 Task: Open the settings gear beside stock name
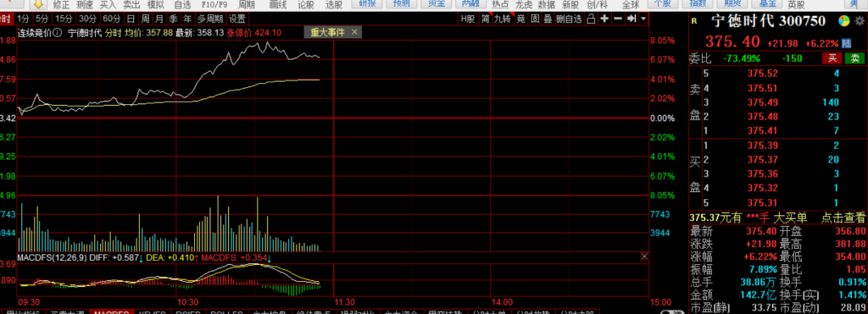click(x=859, y=21)
